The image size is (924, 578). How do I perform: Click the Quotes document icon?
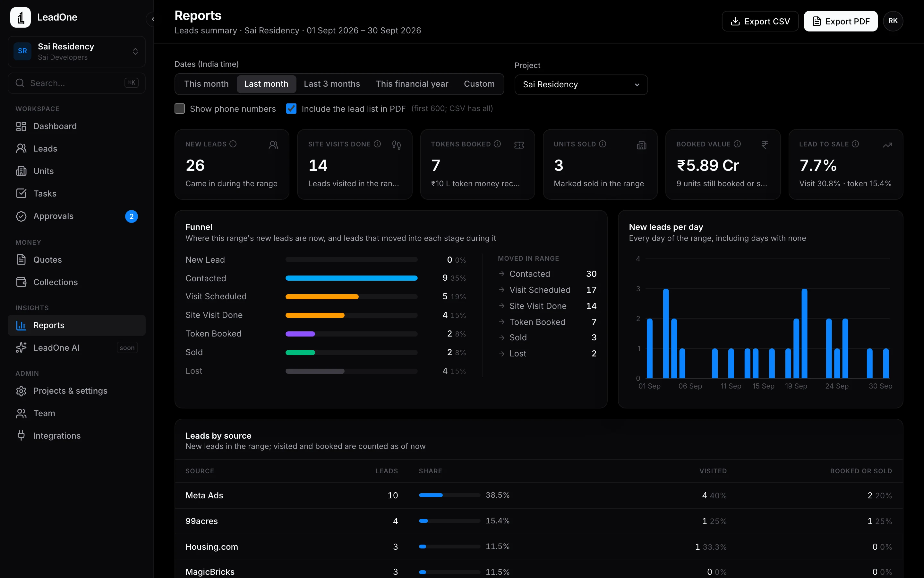(21, 259)
